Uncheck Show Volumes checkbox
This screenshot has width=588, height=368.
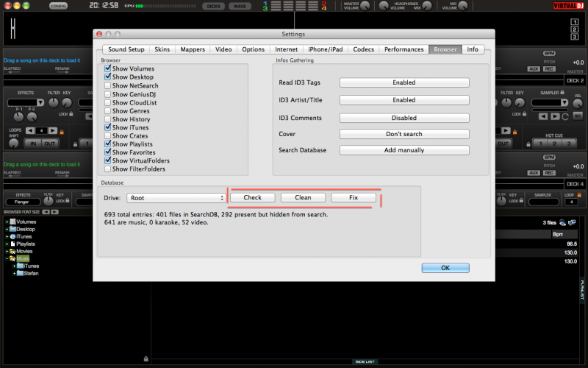(x=108, y=68)
